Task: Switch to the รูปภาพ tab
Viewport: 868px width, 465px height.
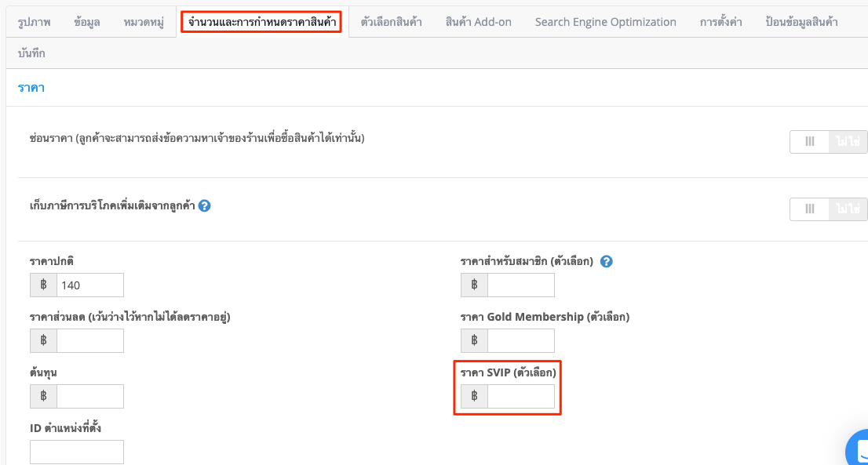Action: pos(35,22)
